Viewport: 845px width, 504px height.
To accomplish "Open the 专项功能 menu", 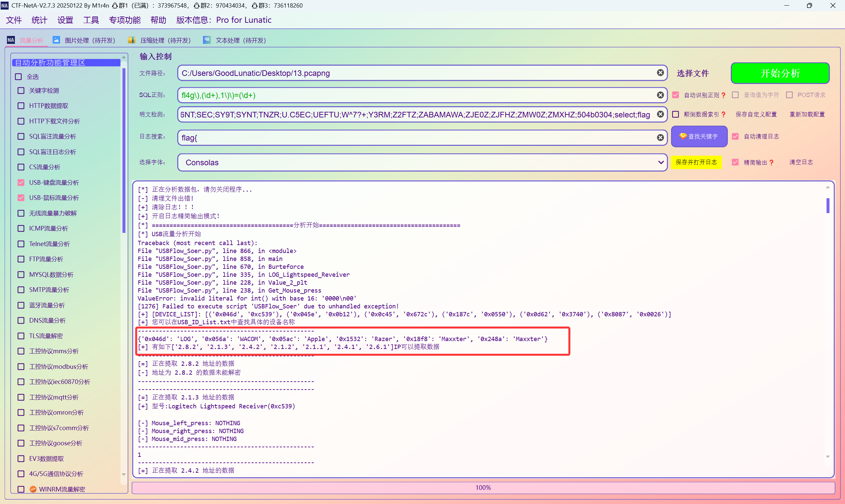I will click(x=125, y=20).
